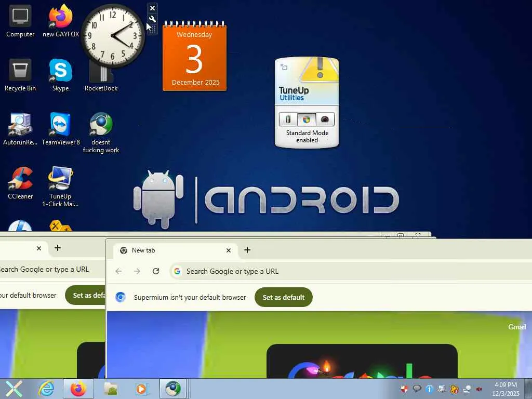
Task: Launch the Skype desktop shortcut
Action: coord(60,75)
